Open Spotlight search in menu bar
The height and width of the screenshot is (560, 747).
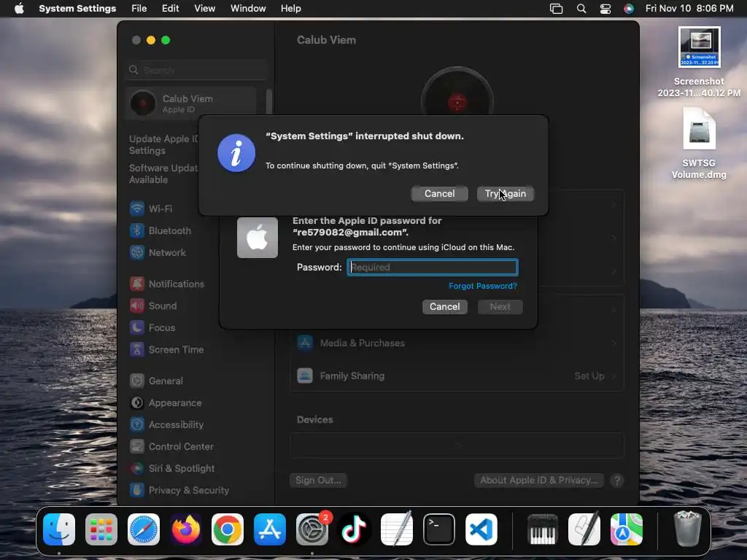point(581,9)
